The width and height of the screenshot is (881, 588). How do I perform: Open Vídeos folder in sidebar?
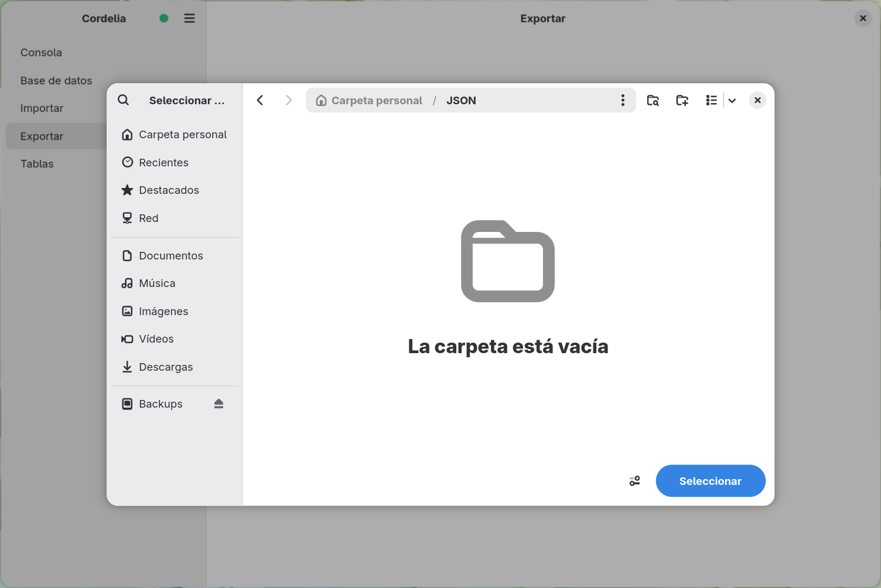click(175, 339)
